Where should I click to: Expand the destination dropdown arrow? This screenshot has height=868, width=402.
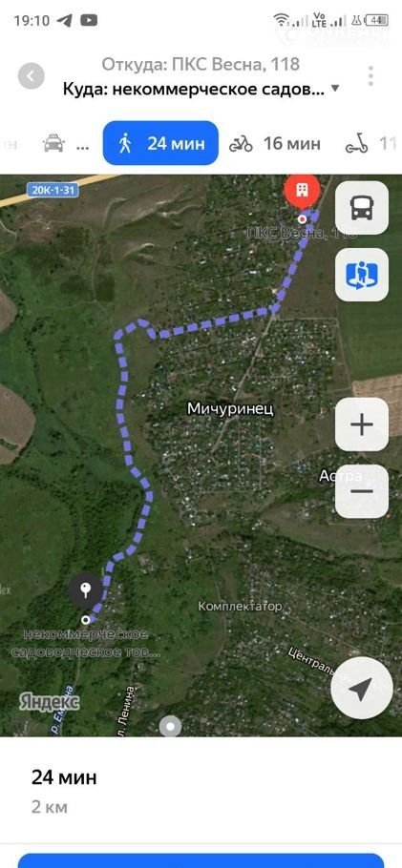click(334, 89)
